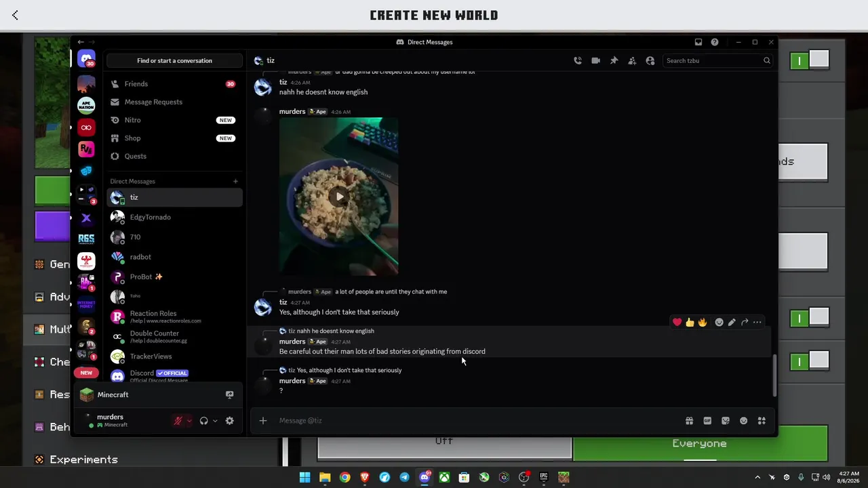
Task: Open the GIF picker
Action: click(707, 420)
